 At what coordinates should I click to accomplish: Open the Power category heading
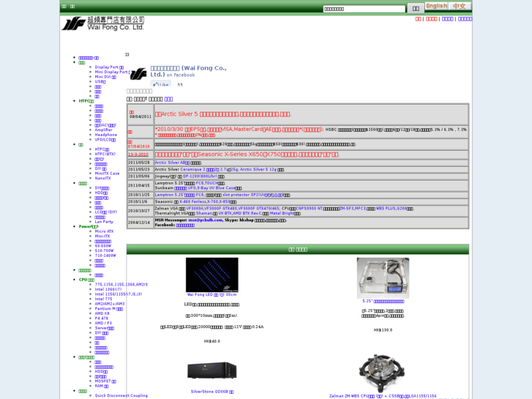coord(89,226)
